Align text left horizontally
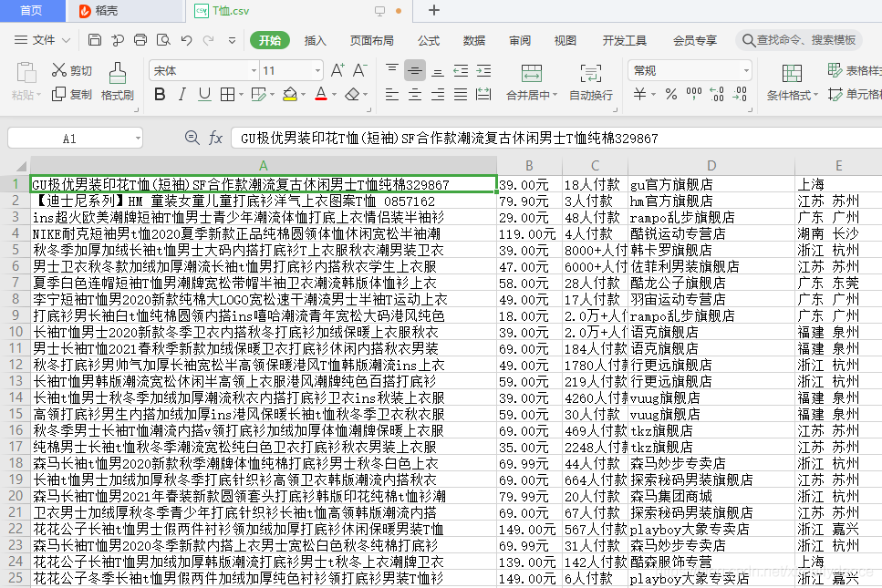Image resolution: width=882 pixels, height=588 pixels. [x=392, y=94]
